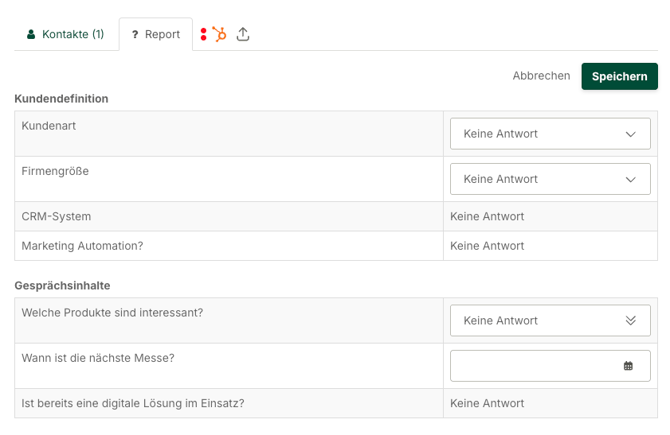The width and height of the screenshot is (670, 435).
Task: Select the Report tab
Action: 156,34
